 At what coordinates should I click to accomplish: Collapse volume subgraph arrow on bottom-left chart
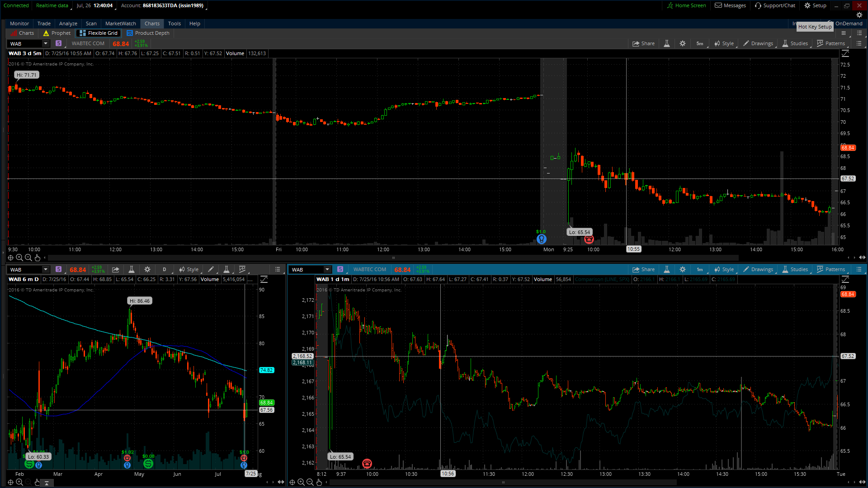click(47, 483)
